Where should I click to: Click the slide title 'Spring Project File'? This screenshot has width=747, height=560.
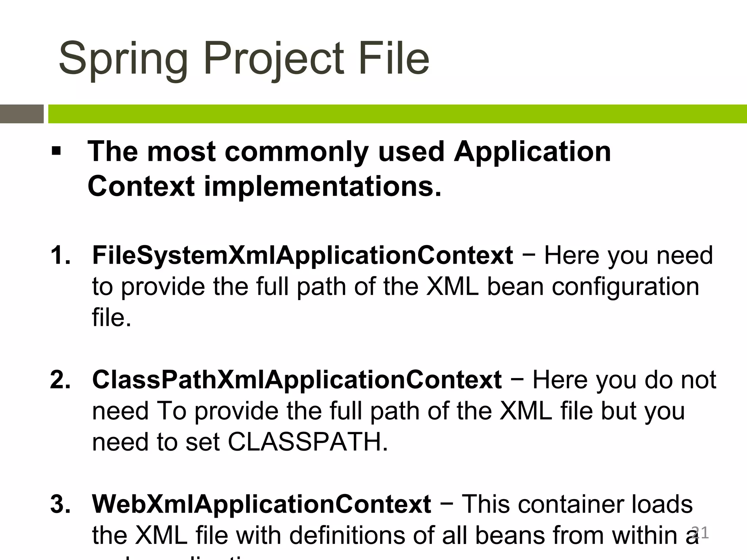(244, 59)
